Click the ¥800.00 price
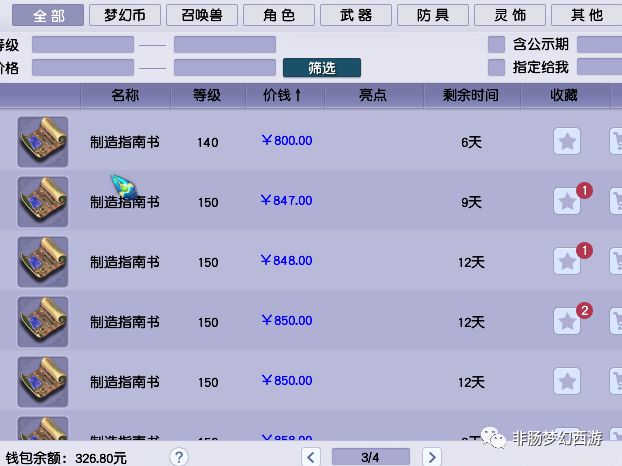Viewport: 622px width, 466px height. [286, 140]
